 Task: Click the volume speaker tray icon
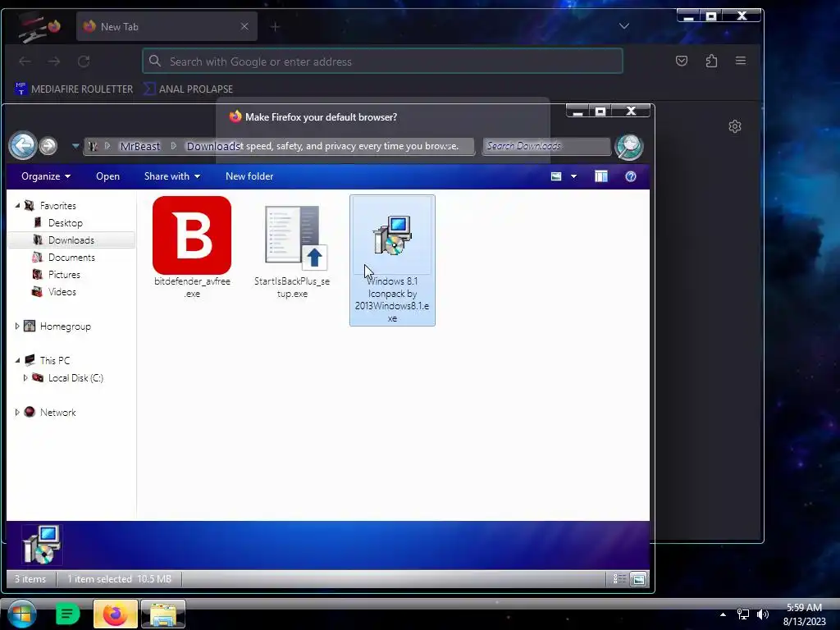763,614
